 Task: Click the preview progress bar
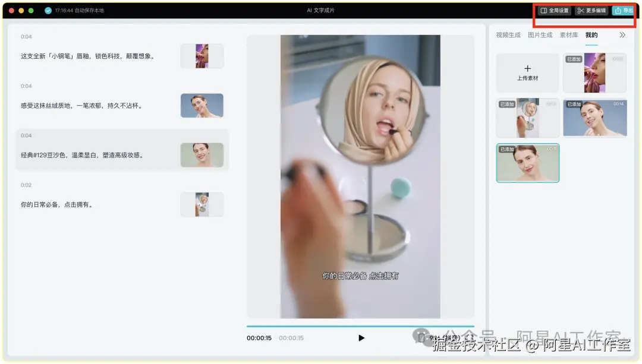click(x=360, y=327)
